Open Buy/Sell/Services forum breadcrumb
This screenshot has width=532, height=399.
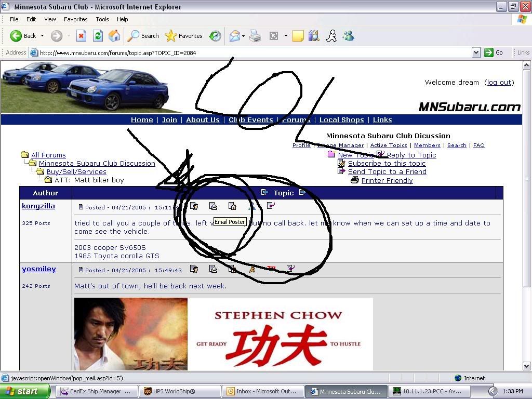(x=76, y=171)
